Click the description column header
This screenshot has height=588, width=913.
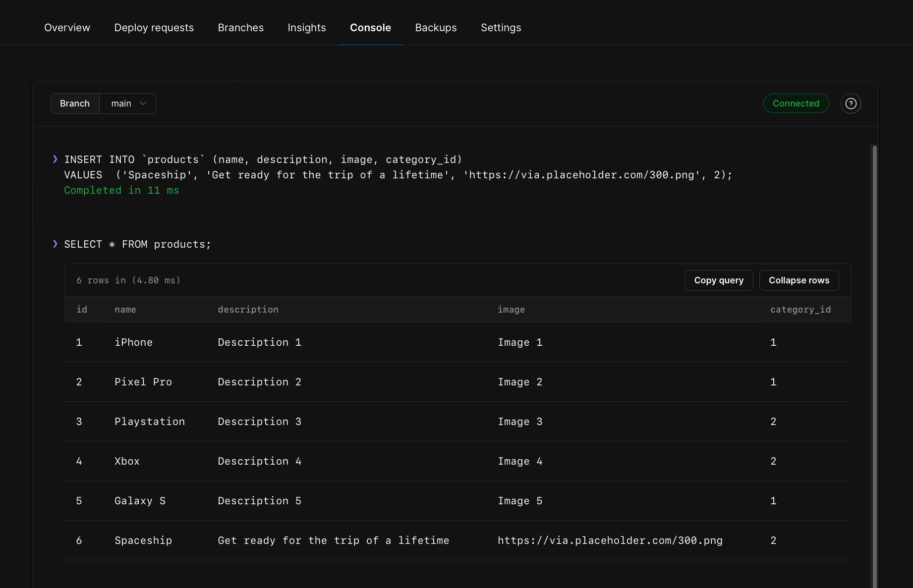pos(248,309)
